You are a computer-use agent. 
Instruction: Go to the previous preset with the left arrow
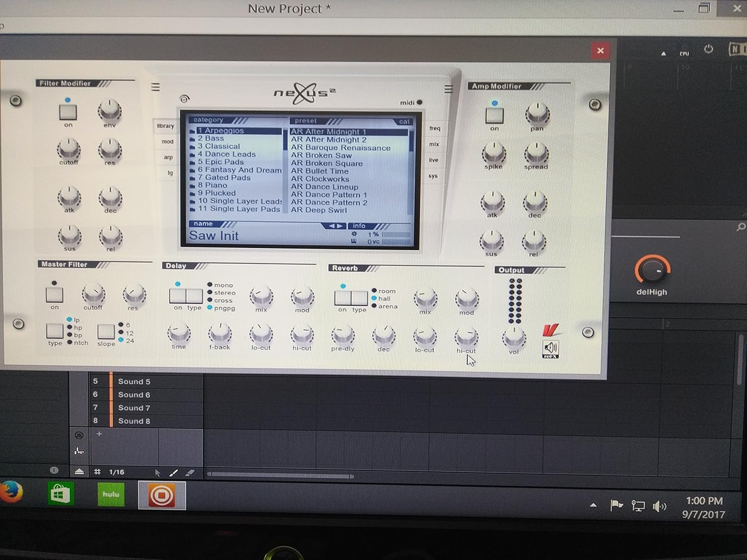[332, 226]
